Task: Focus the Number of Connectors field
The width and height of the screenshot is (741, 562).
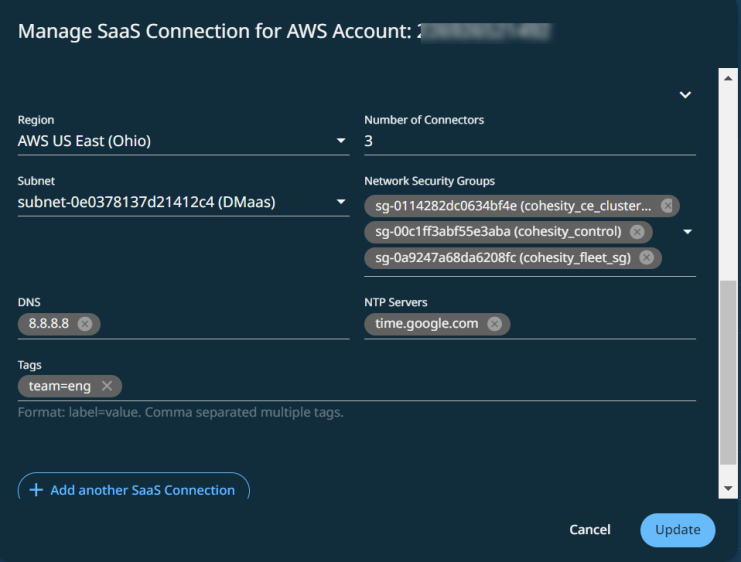Action: 529,141
